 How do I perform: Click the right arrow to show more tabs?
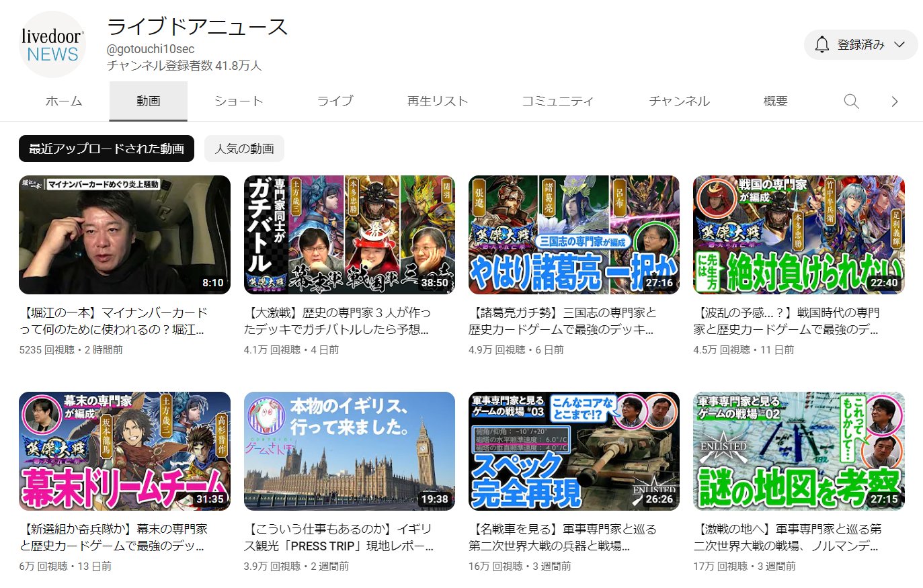tap(894, 101)
